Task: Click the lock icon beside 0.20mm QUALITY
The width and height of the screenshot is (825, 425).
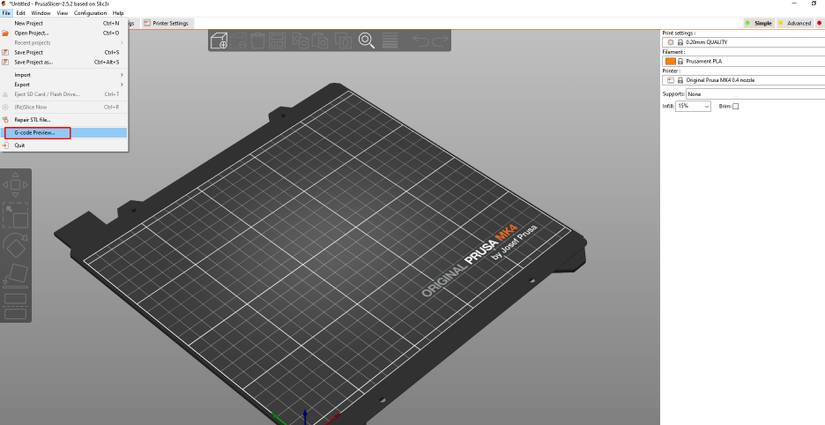Action: point(680,42)
